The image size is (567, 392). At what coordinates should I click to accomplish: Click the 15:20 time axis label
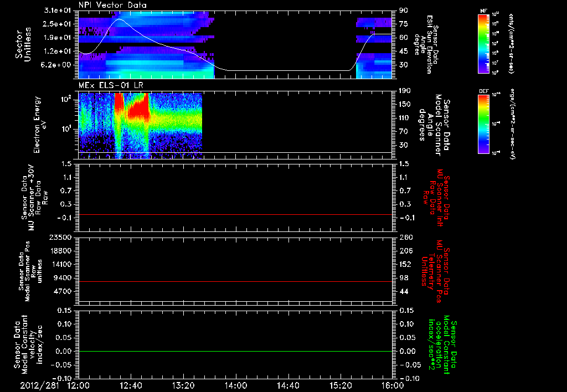coord(341,385)
